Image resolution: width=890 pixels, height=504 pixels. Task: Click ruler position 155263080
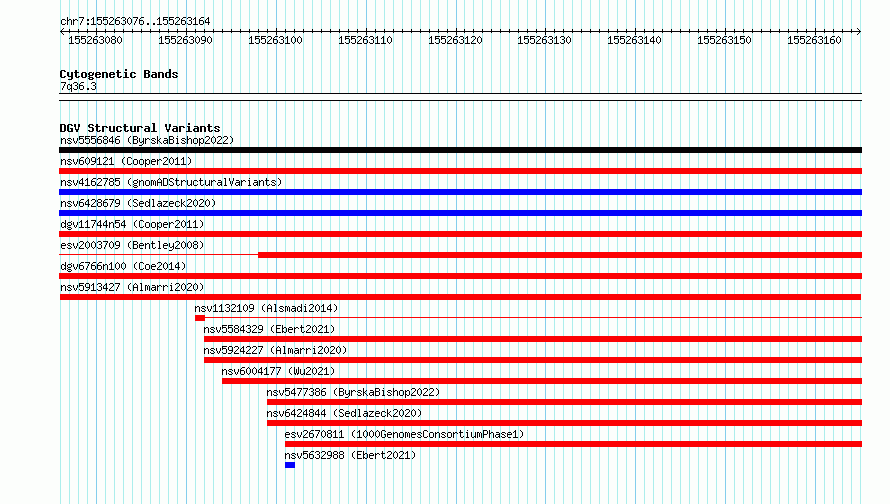(x=95, y=40)
